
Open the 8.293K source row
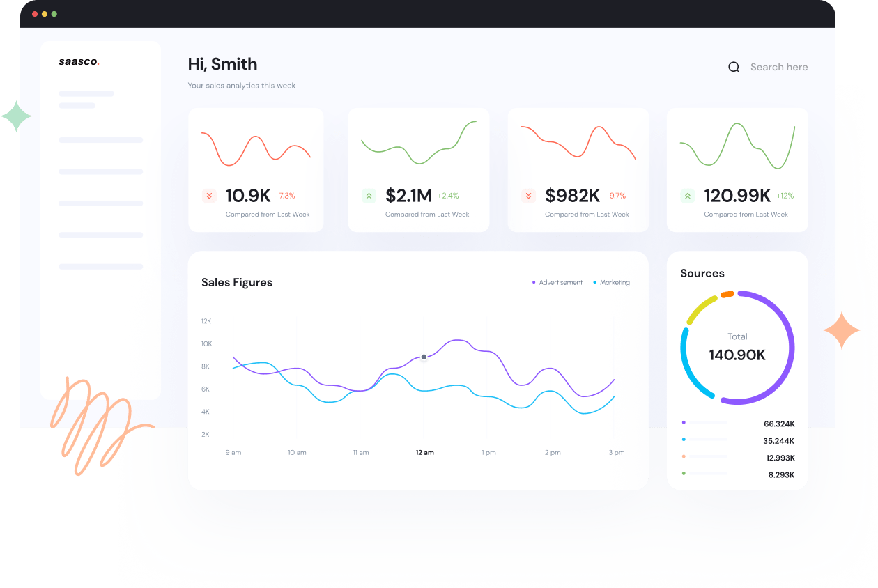739,474
